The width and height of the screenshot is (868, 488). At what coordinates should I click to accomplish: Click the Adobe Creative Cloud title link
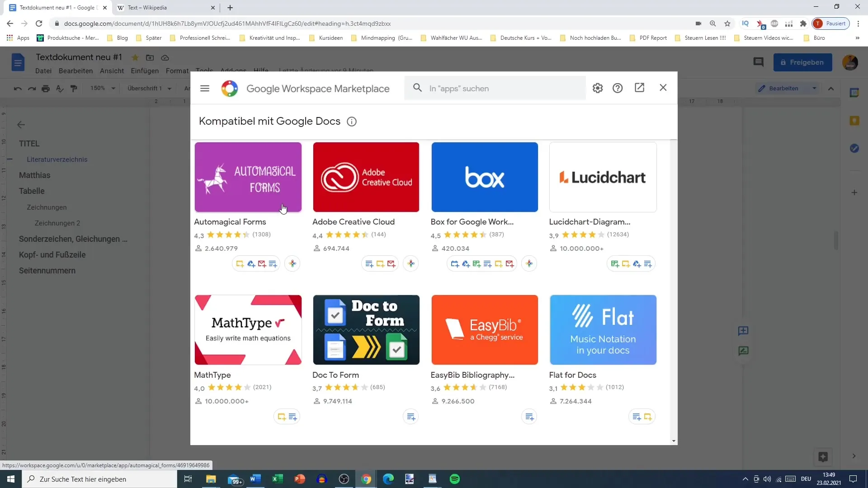tap(354, 222)
